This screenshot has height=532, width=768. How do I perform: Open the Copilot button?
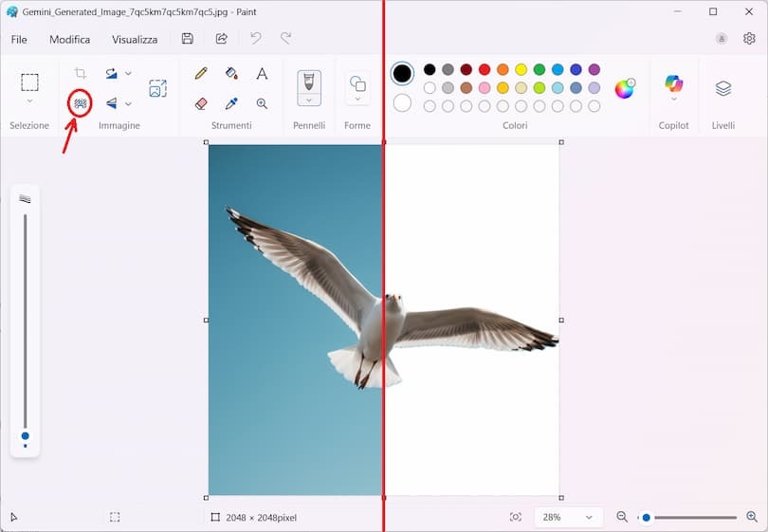674,83
